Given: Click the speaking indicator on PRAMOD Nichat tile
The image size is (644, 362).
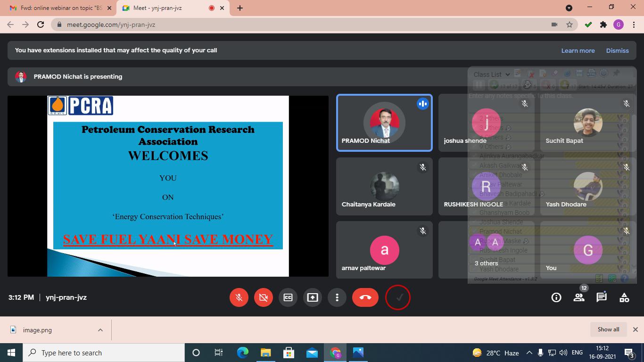Looking at the screenshot, I should 423,104.
